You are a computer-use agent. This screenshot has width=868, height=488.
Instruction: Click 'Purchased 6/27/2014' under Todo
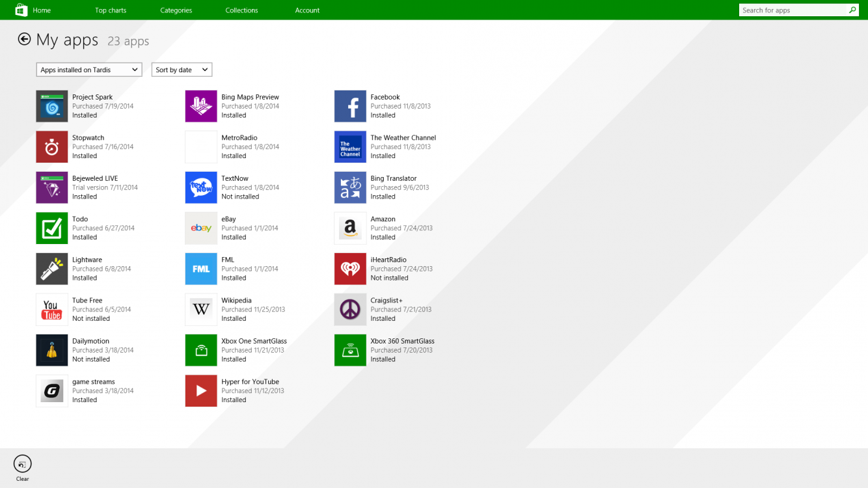[x=103, y=228]
